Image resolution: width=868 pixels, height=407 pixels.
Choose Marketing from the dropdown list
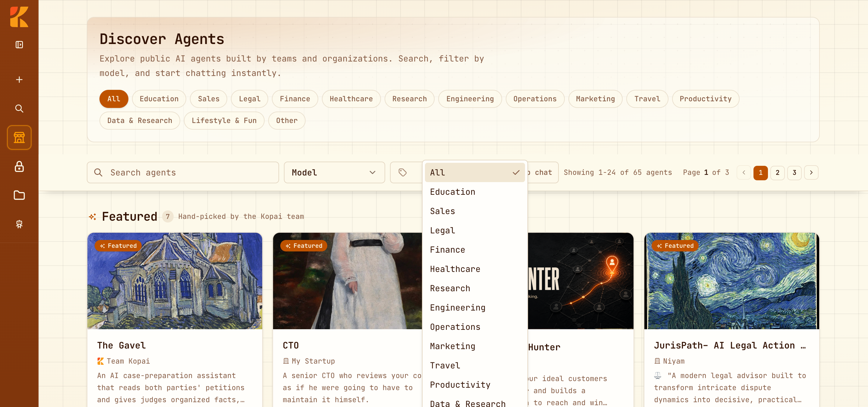pos(474,346)
